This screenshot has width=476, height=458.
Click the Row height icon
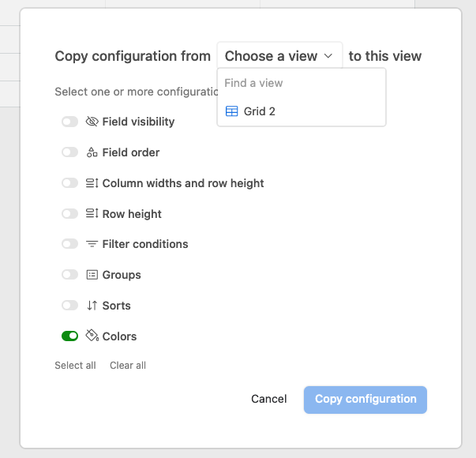(92, 213)
